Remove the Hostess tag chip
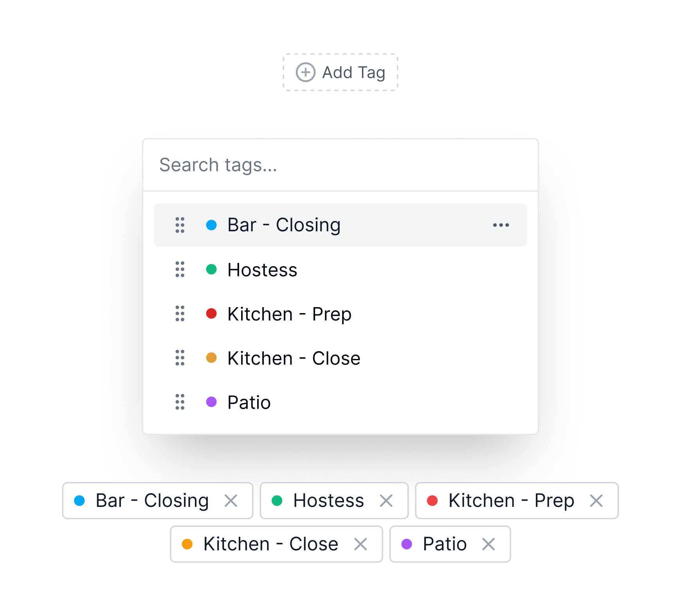The height and width of the screenshot is (616, 681). (x=386, y=501)
